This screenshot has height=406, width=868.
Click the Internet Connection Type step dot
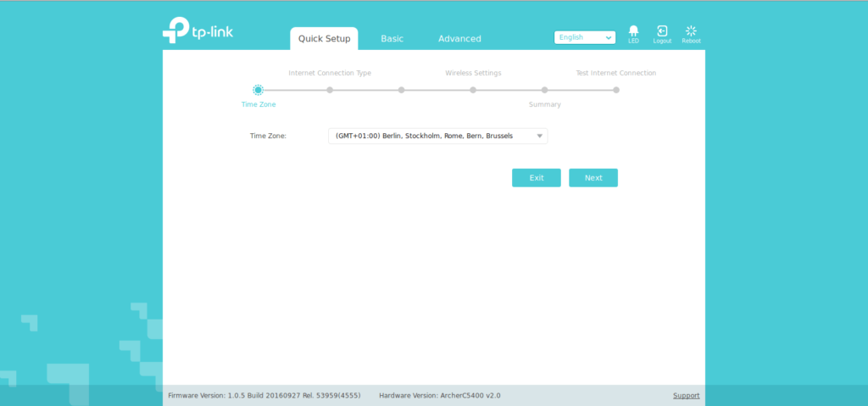click(x=330, y=90)
